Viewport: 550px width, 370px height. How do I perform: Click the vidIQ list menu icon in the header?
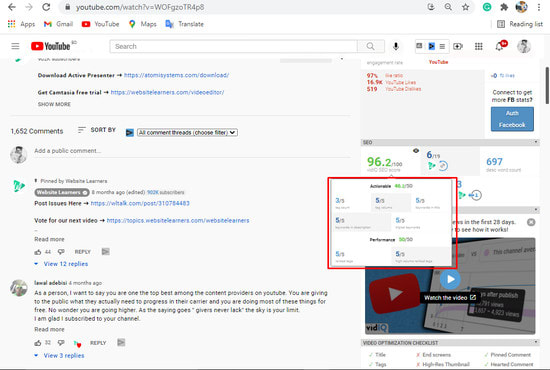click(x=442, y=46)
